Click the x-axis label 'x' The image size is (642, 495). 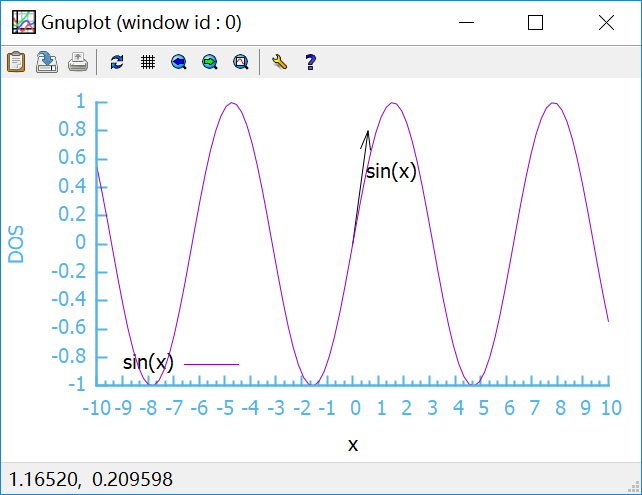point(353,445)
